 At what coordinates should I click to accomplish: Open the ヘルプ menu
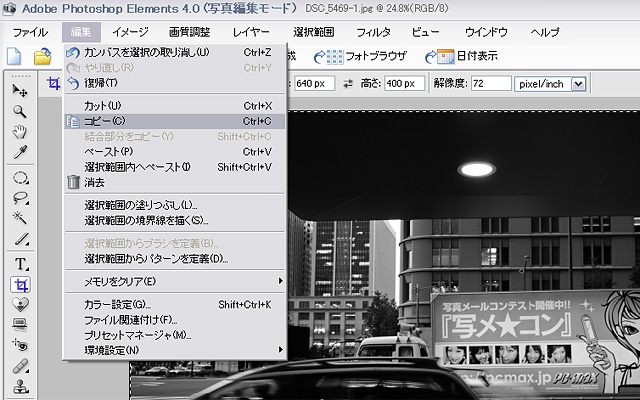coord(545,32)
